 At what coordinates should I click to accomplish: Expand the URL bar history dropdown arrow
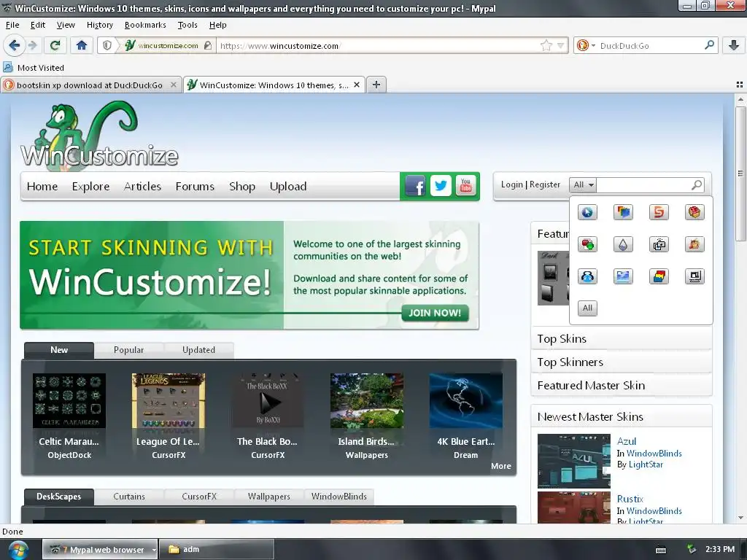pos(561,46)
